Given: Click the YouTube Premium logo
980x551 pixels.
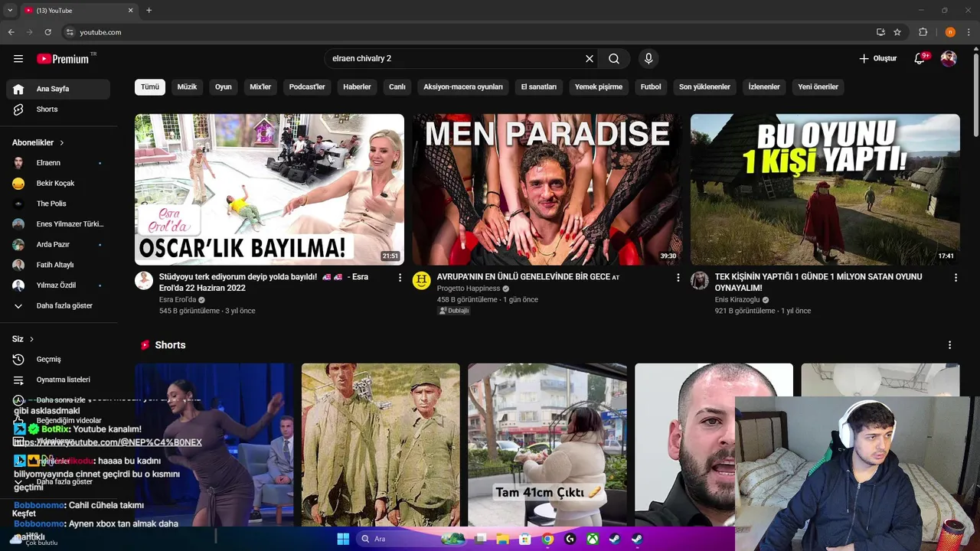Looking at the screenshot, I should click(64, 59).
